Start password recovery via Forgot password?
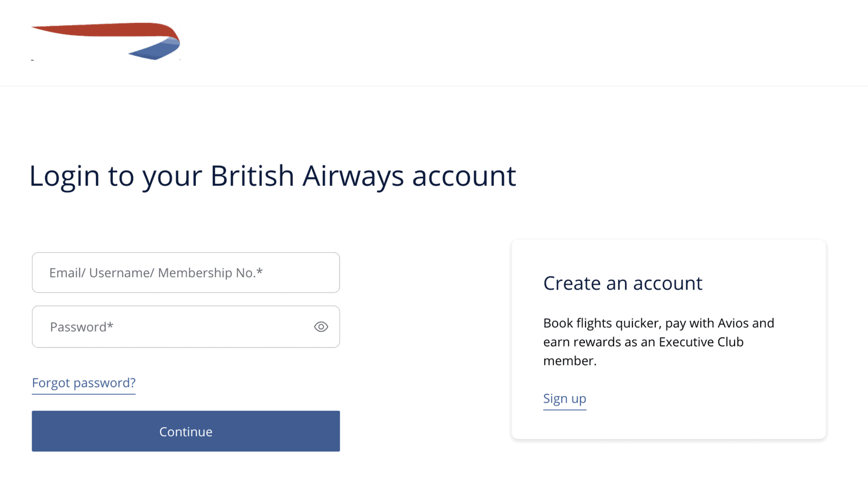868x483 pixels. pyautogui.click(x=84, y=383)
